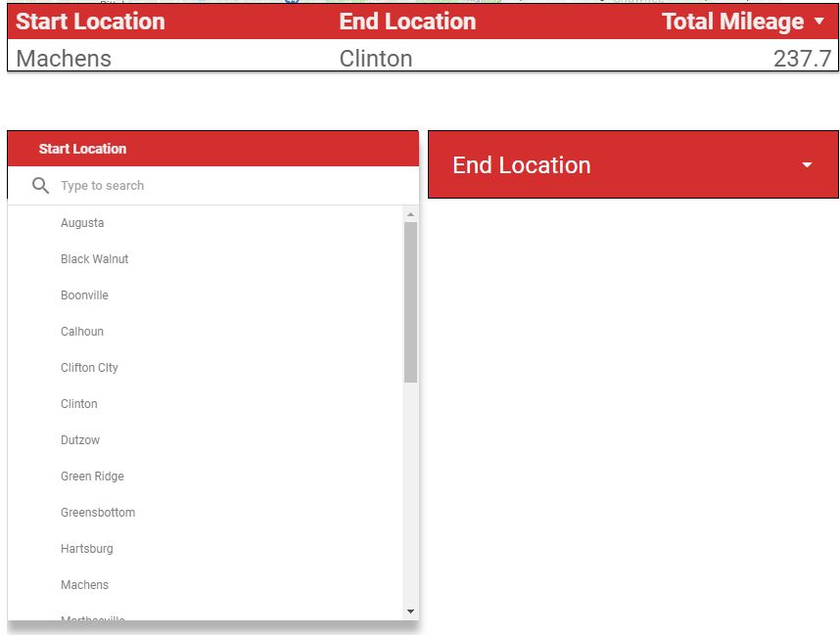Image resolution: width=840 pixels, height=635 pixels.
Task: Pick Calhoun from the dropdown list
Action: tap(82, 332)
